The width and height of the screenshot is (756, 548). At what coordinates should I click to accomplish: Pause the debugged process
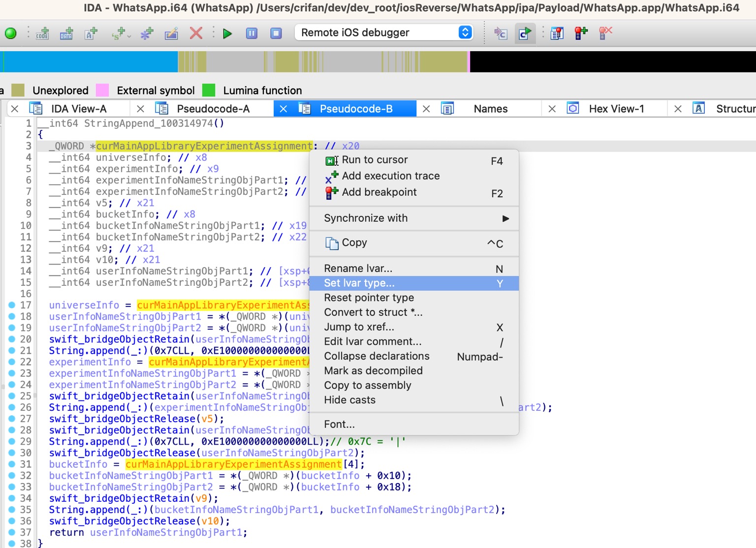tap(252, 33)
